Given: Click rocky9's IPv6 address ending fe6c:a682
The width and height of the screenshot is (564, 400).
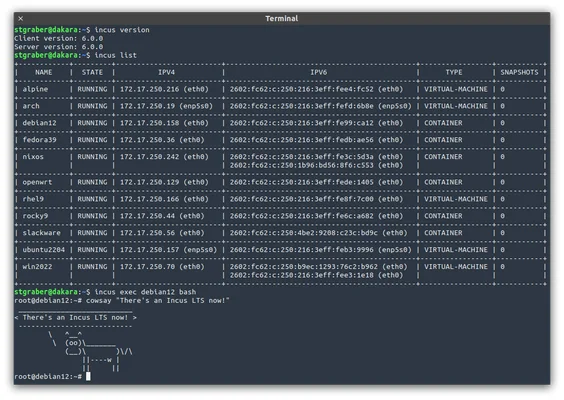Looking at the screenshot, I should tap(302, 216).
